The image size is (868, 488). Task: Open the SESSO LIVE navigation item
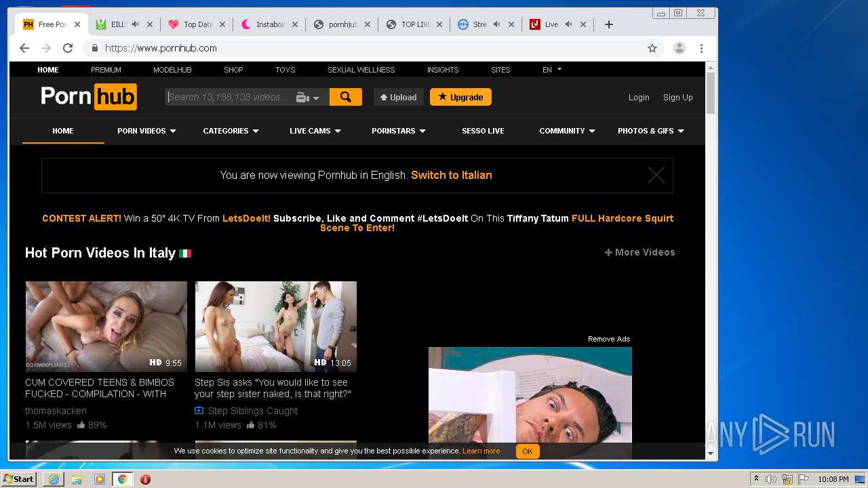coord(483,131)
